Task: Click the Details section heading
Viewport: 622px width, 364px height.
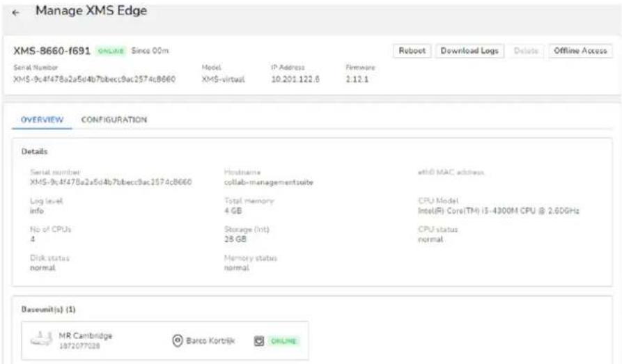Action: 35,152
